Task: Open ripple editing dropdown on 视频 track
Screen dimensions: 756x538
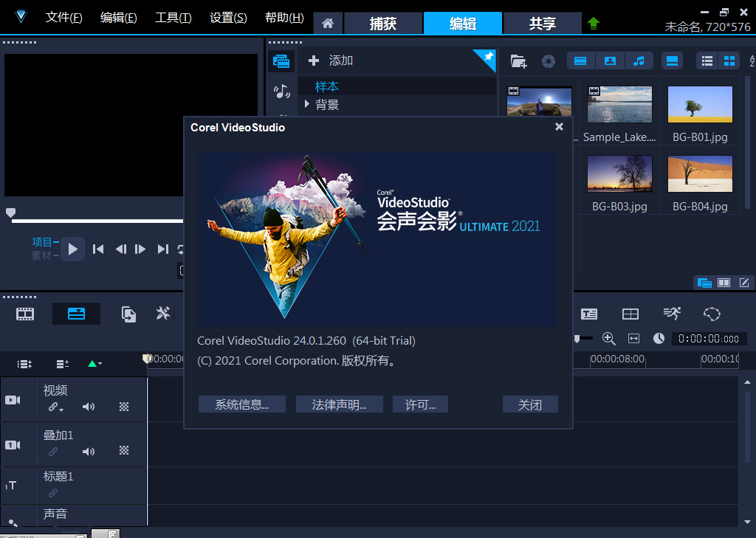Action: 56,407
